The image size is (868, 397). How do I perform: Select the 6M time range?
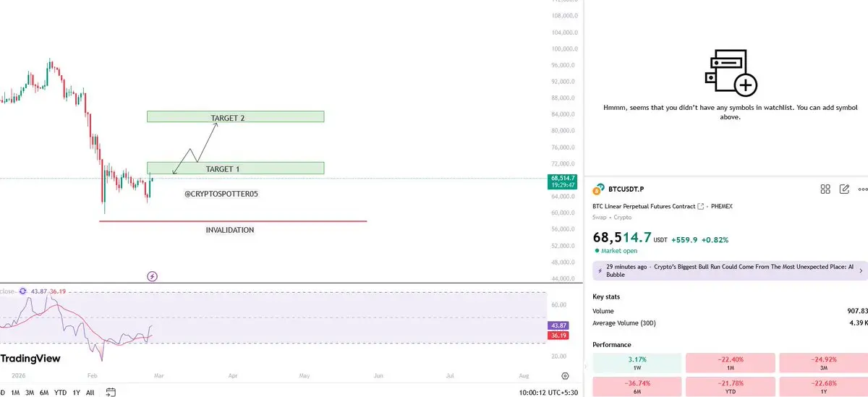click(44, 393)
